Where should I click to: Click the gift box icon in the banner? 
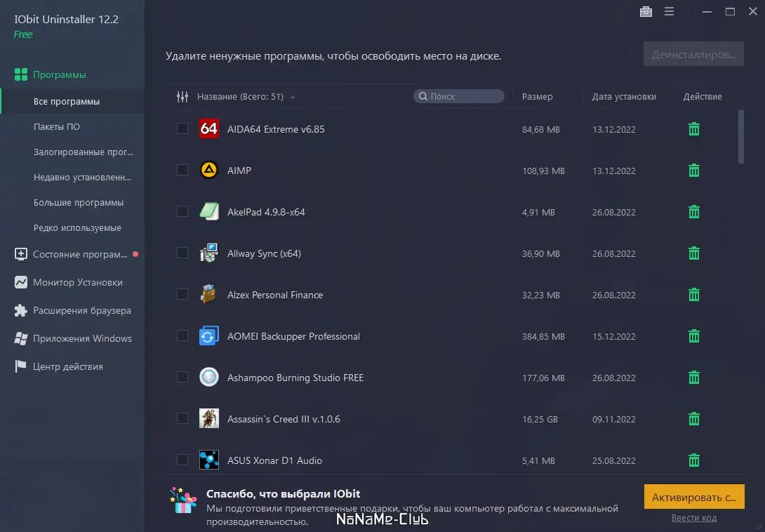183,500
